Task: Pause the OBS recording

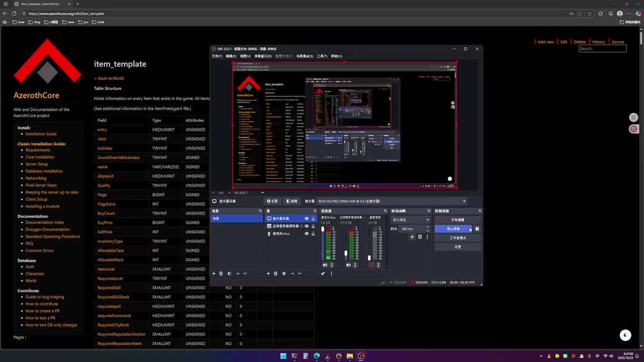Action: point(477,229)
